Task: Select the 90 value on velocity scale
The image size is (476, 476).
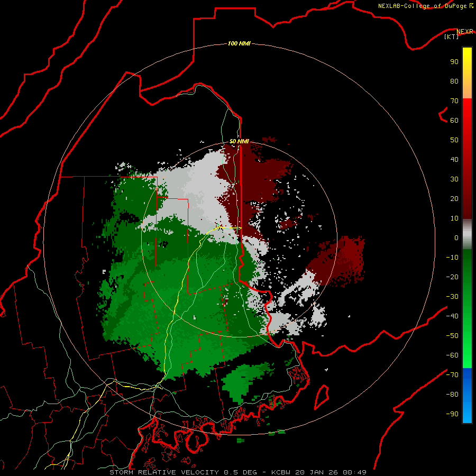Action: 454,62
